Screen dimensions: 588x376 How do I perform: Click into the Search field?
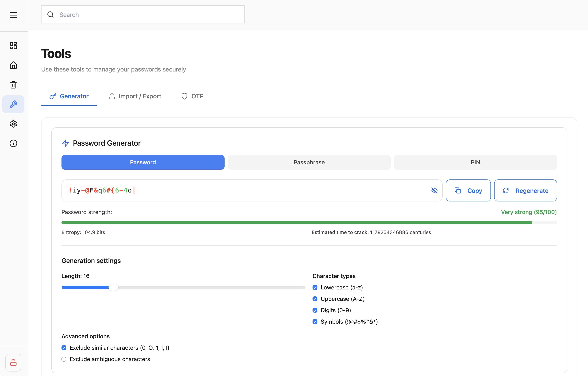click(147, 15)
